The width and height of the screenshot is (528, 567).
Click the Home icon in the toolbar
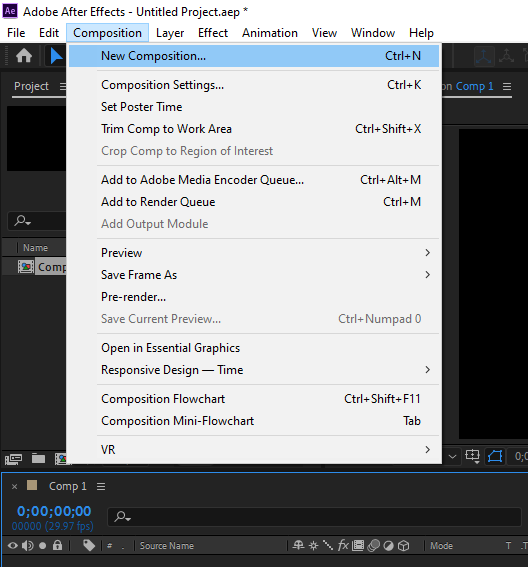pyautogui.click(x=24, y=56)
